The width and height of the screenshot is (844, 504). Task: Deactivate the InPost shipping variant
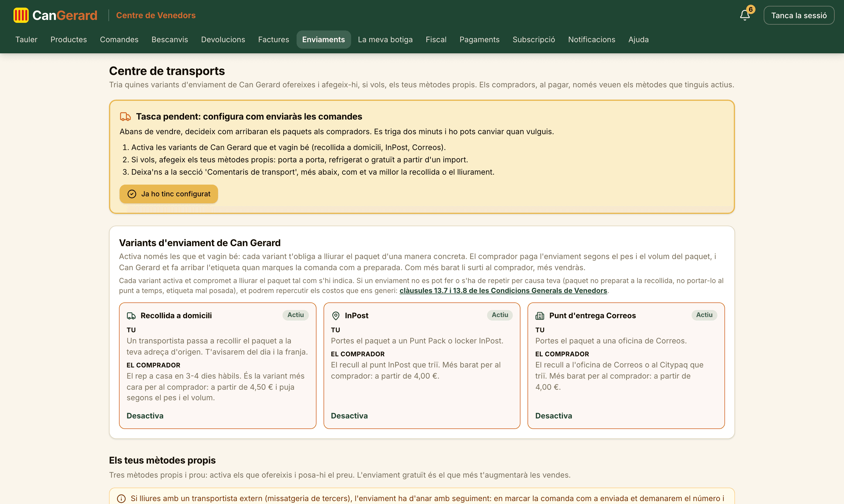(349, 416)
